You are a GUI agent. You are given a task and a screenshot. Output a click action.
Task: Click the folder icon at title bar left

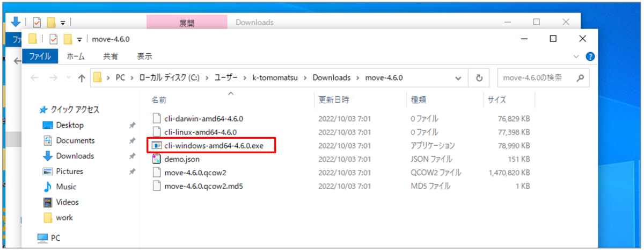32,39
